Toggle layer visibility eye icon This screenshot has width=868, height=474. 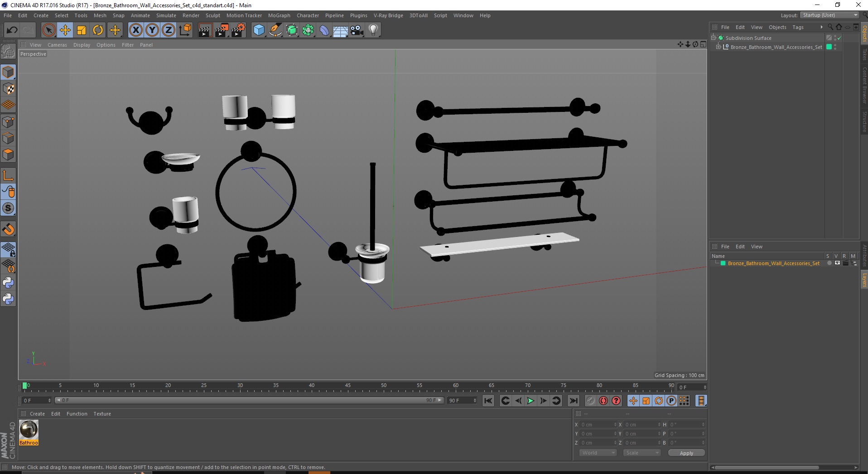[837, 263]
